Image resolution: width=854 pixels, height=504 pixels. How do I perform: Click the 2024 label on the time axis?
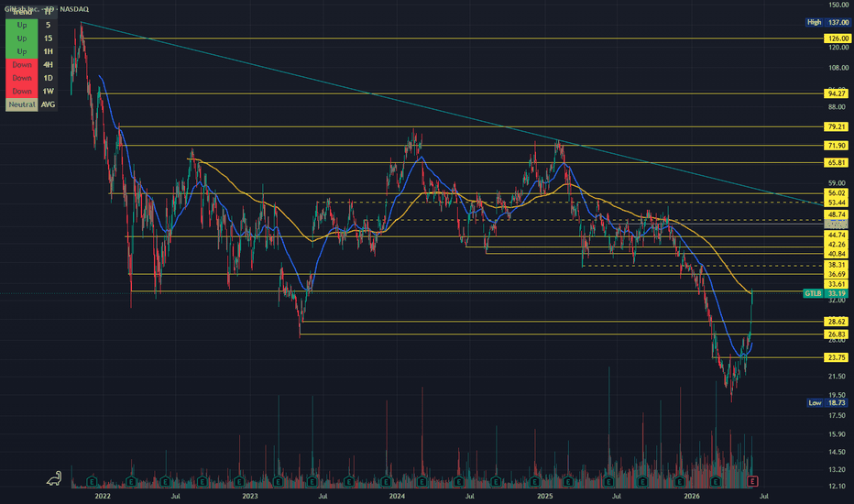(397, 496)
